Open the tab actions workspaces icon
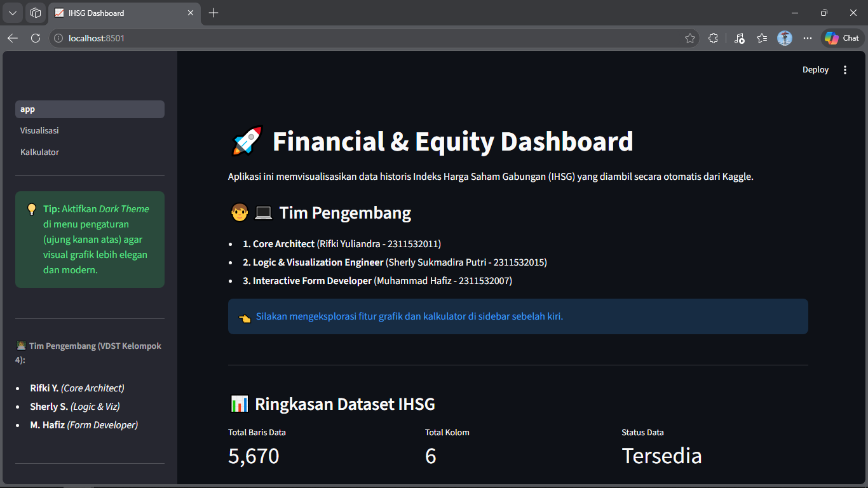Image resolution: width=868 pixels, height=488 pixels. tap(36, 13)
